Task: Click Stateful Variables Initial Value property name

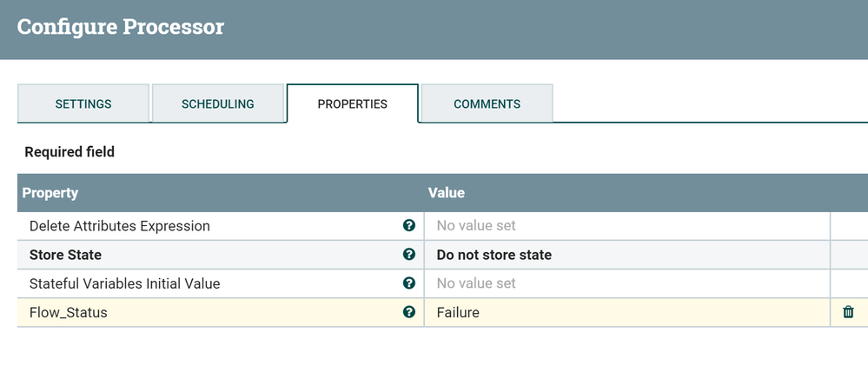Action: [x=125, y=283]
